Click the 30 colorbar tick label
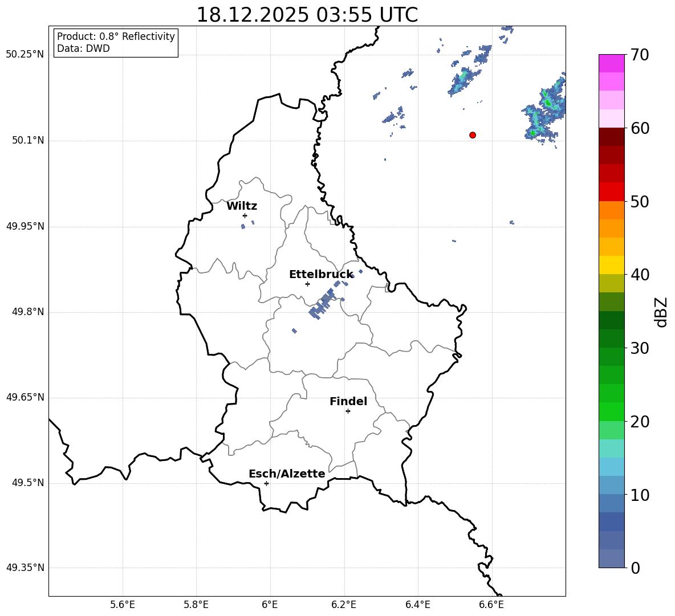Image resolution: width=675 pixels, height=616 pixels. click(x=640, y=348)
